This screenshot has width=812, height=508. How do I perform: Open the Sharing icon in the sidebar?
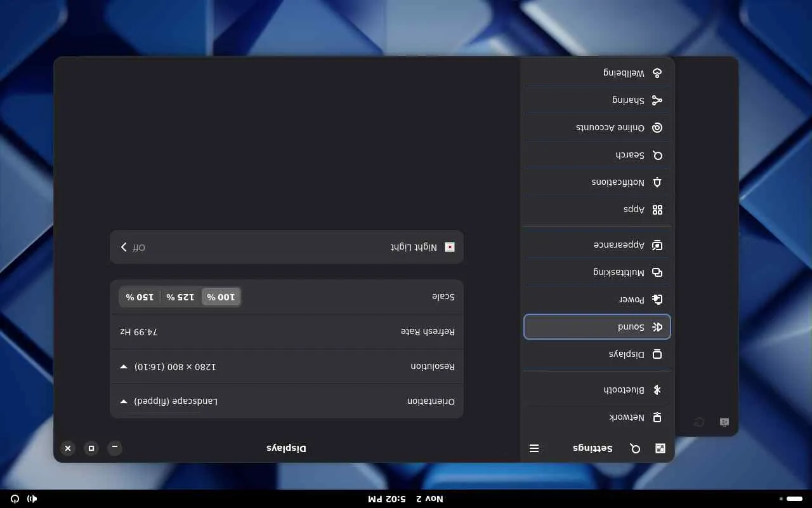click(x=657, y=100)
